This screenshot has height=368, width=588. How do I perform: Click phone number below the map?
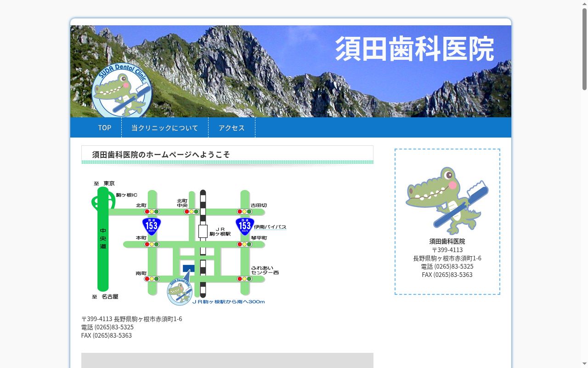[107, 327]
